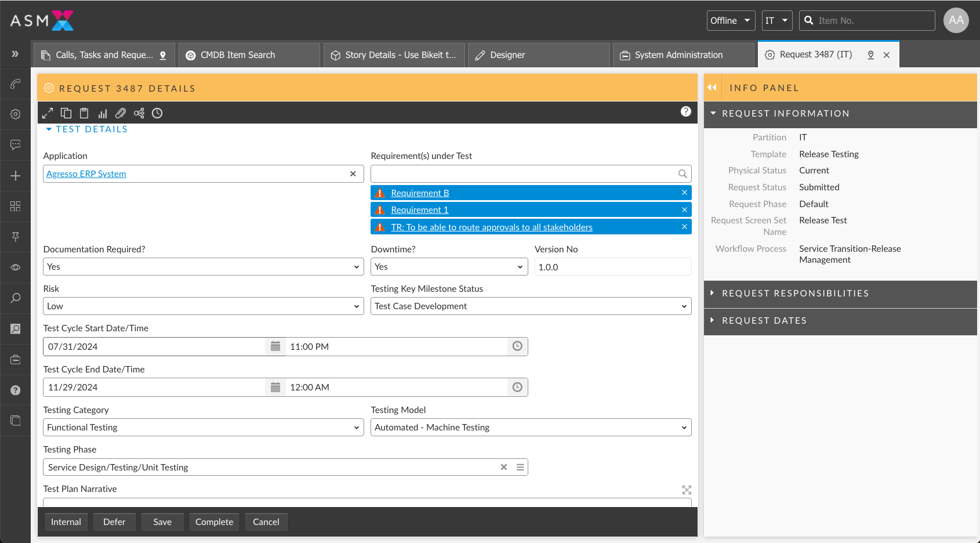Click the Version No input field

[613, 267]
